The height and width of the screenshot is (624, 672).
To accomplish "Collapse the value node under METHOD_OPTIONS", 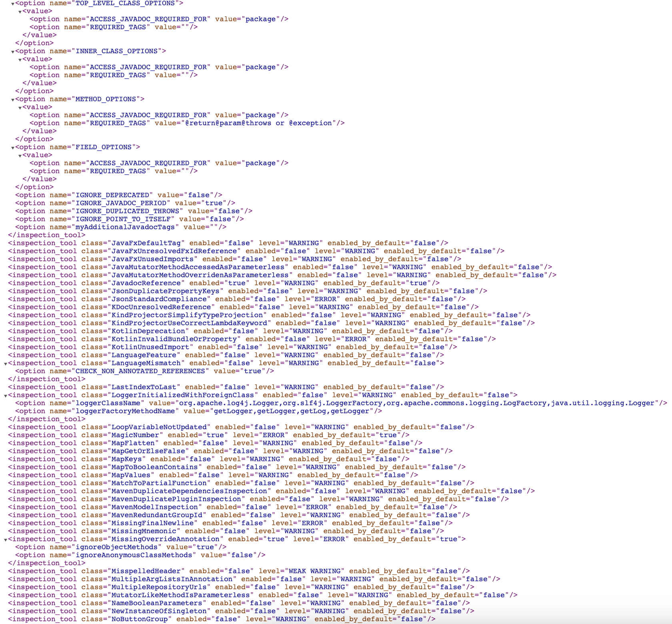I will click(20, 108).
